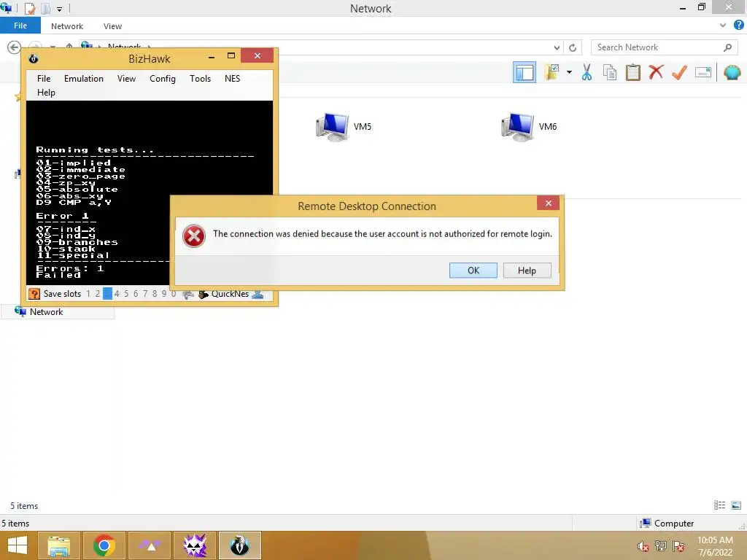Select highlighted save slot 3
This screenshot has height=560, width=747.
coord(107,294)
